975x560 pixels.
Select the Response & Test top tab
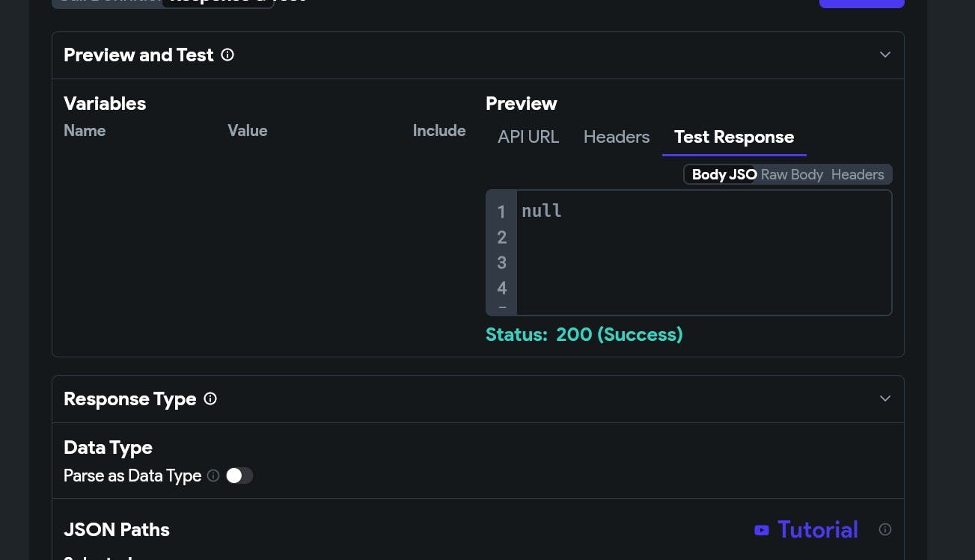click(233, 2)
